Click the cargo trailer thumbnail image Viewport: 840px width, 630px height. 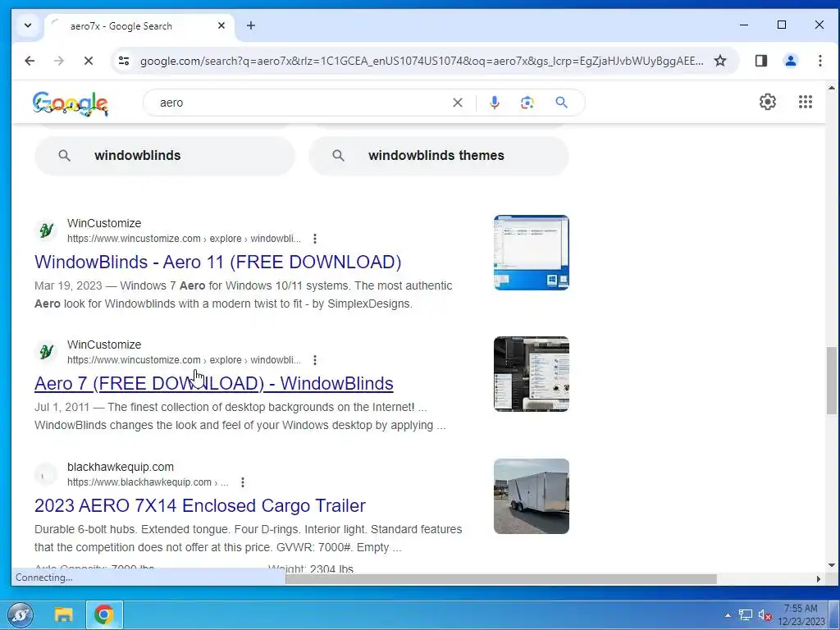[532, 496]
